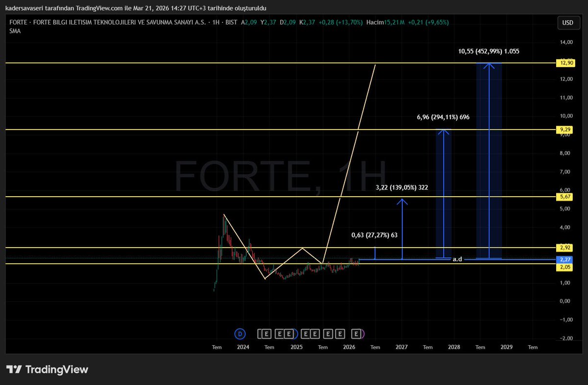Click the earnings E marker nearest the 2026 label
This screenshot has width=588, height=385.
click(357, 334)
